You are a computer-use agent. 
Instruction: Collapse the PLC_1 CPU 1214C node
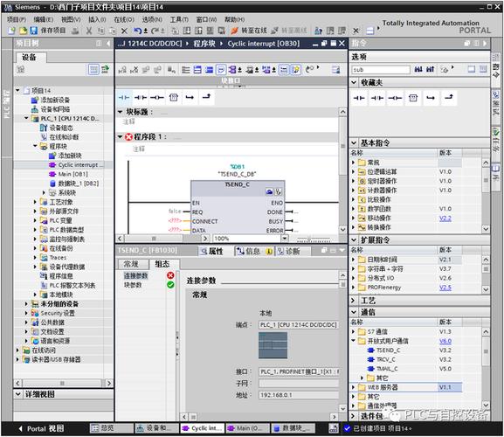point(26,118)
